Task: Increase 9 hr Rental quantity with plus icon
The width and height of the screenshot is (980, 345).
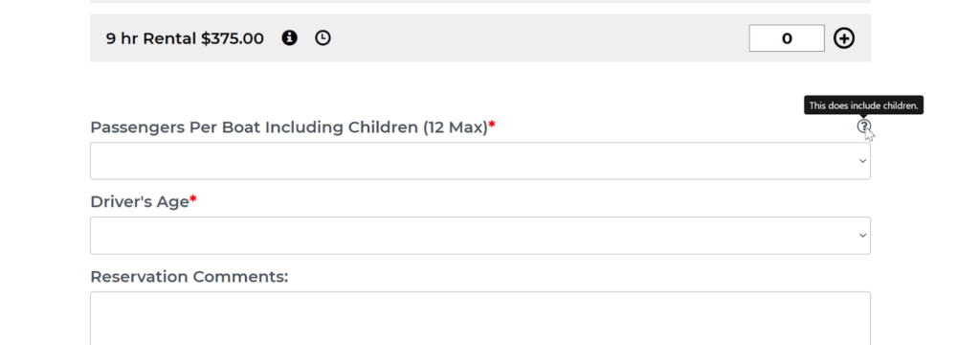Action: 844,38
